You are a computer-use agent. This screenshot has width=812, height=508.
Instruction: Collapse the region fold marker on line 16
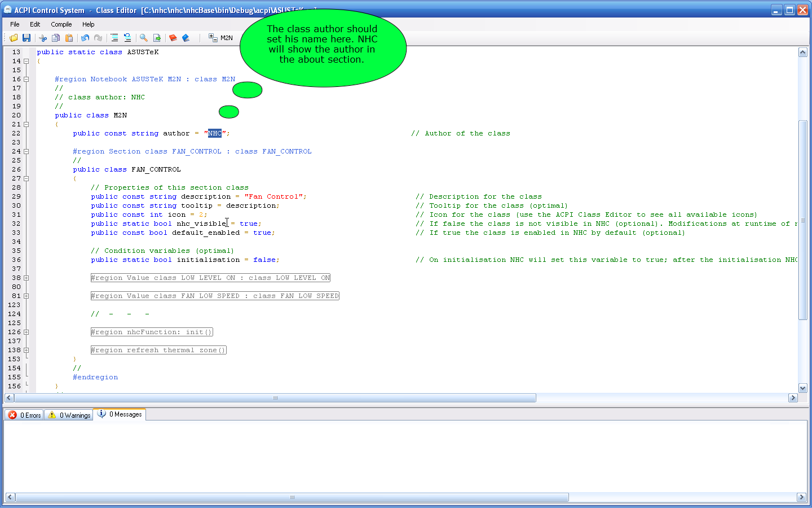(x=26, y=80)
